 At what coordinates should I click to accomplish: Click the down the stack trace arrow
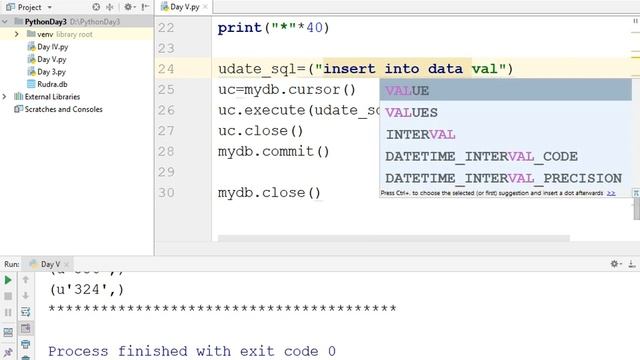(25, 296)
